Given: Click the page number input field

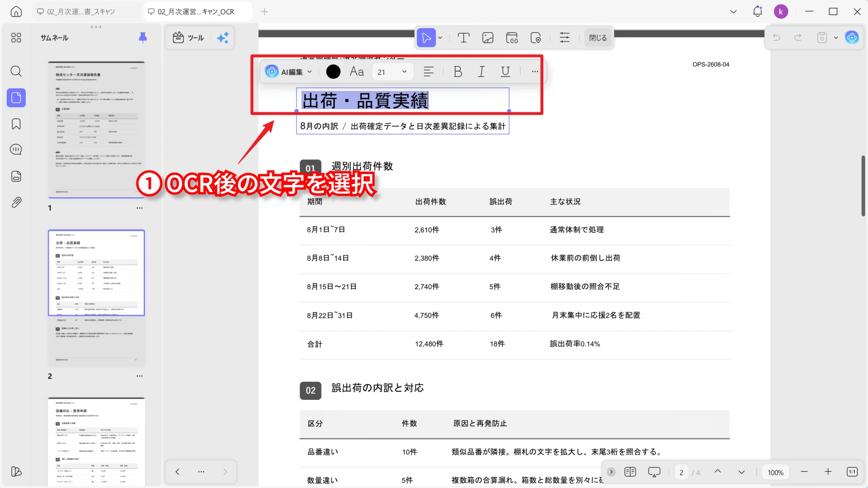Looking at the screenshot, I should tap(682, 472).
